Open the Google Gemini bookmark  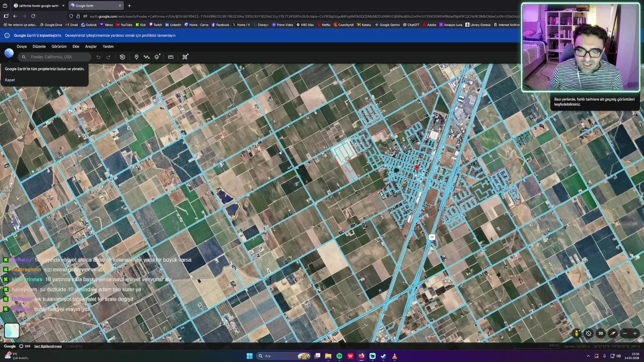pyautogui.click(x=387, y=25)
